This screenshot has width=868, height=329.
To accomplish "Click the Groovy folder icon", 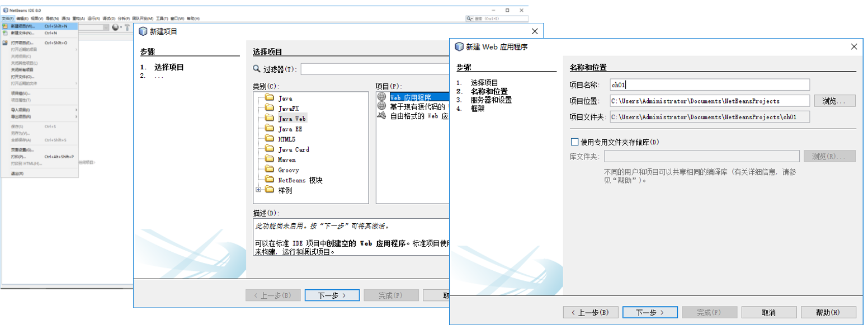I will (x=269, y=170).
